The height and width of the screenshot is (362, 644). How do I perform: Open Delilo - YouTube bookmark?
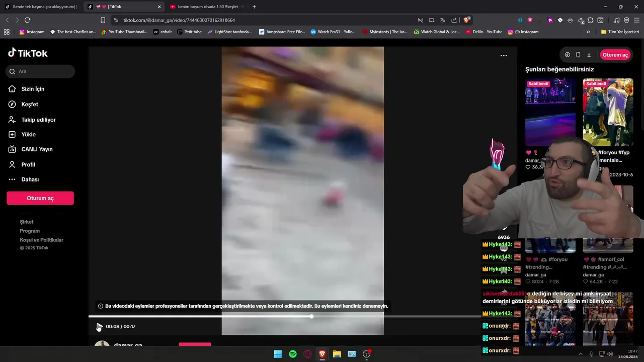(484, 32)
